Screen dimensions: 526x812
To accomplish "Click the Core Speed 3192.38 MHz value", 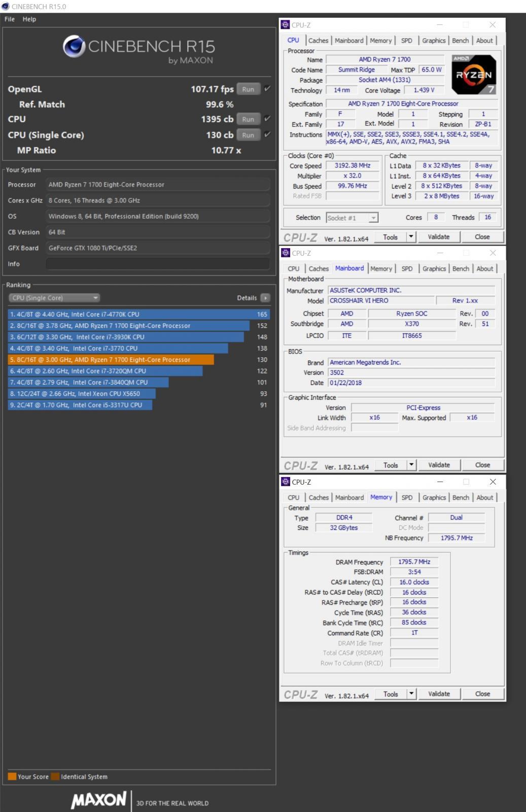I will pyautogui.click(x=353, y=165).
